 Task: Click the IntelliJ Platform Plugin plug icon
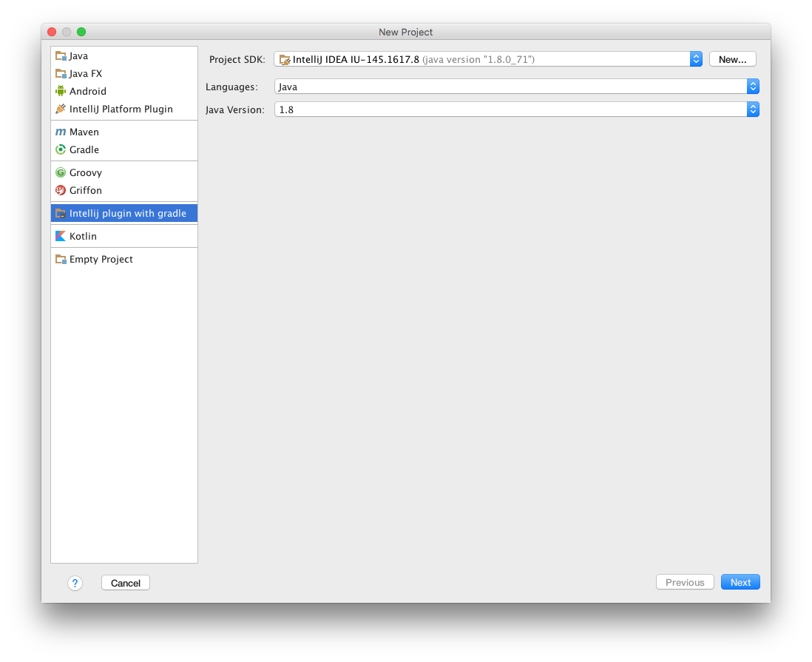click(61, 109)
